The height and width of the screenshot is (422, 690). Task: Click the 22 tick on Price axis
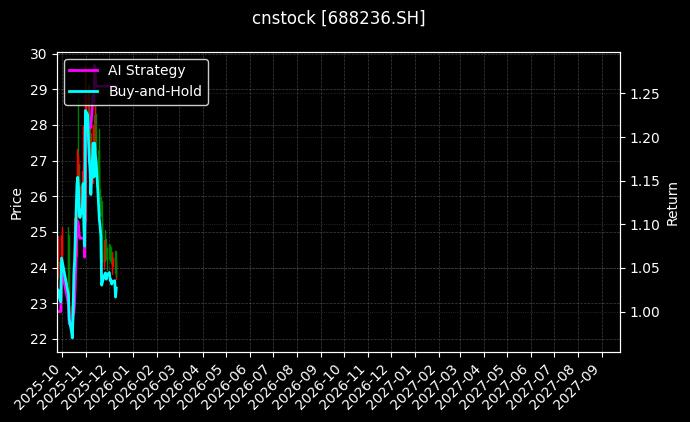(40, 339)
